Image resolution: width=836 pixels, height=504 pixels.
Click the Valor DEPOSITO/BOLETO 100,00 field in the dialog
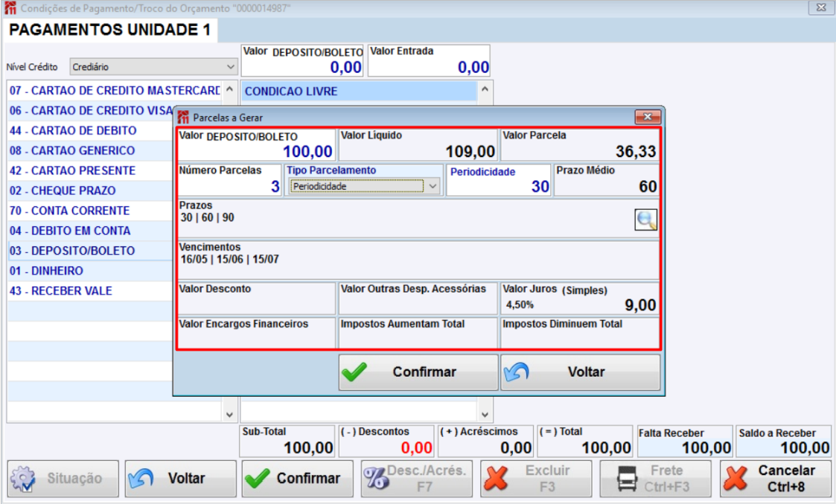pyautogui.click(x=256, y=144)
